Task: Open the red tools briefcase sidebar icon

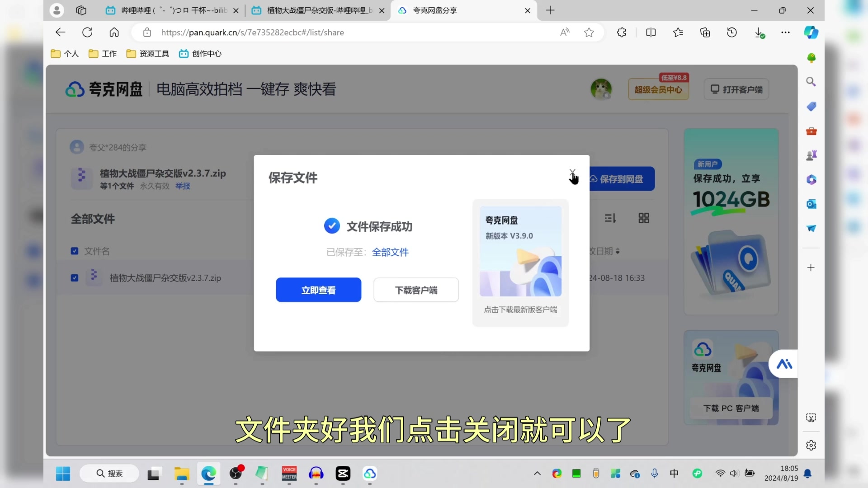Action: point(811,131)
